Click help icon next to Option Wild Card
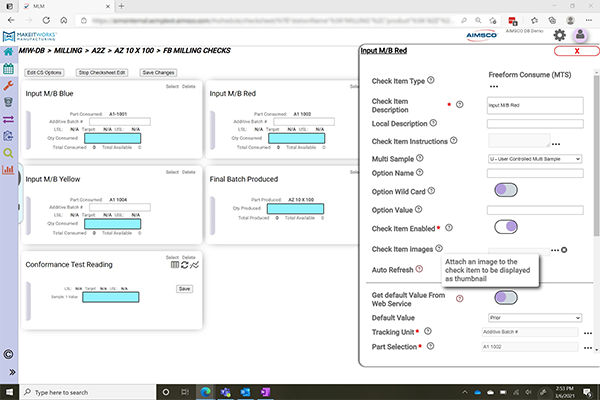This screenshot has height=400, width=600. click(x=431, y=191)
